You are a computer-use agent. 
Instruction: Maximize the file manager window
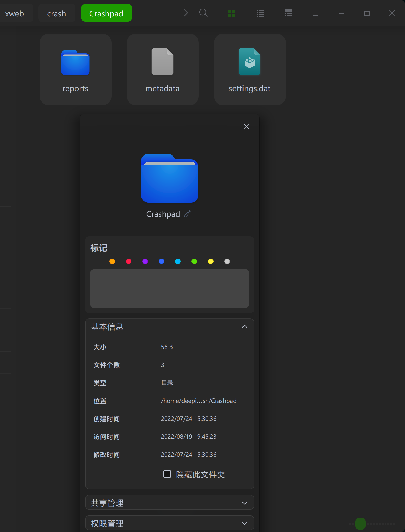[367, 13]
